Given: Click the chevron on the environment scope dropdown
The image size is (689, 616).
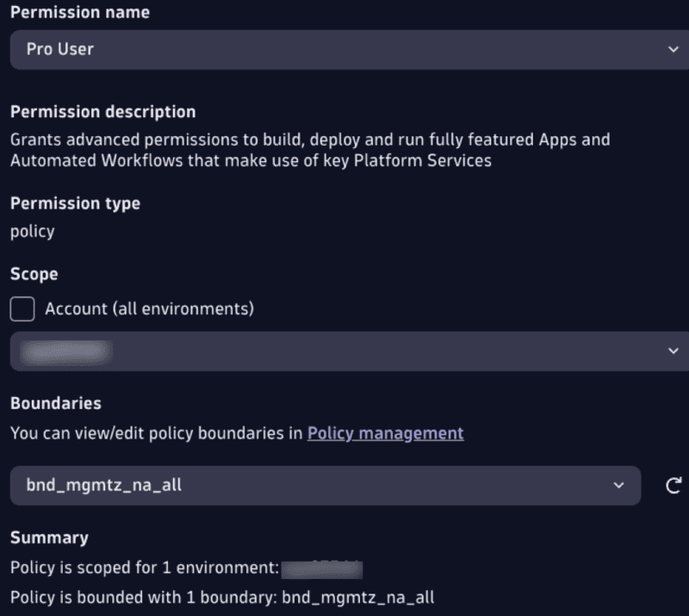Looking at the screenshot, I should (x=673, y=351).
